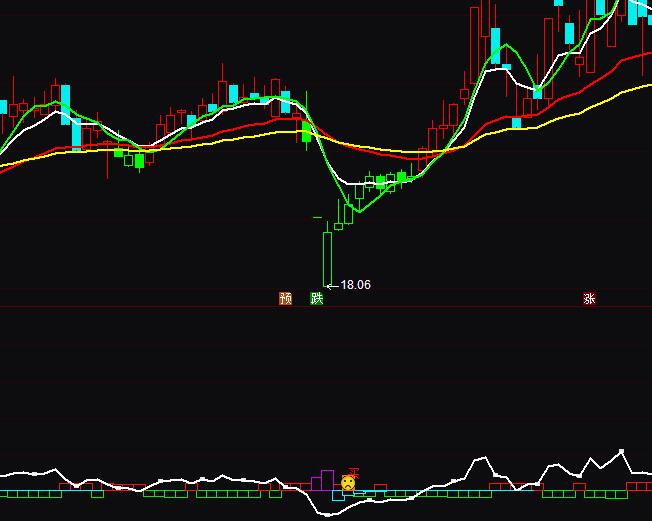Click the 18.06 low price label
This screenshot has width=652, height=521.
tap(356, 285)
